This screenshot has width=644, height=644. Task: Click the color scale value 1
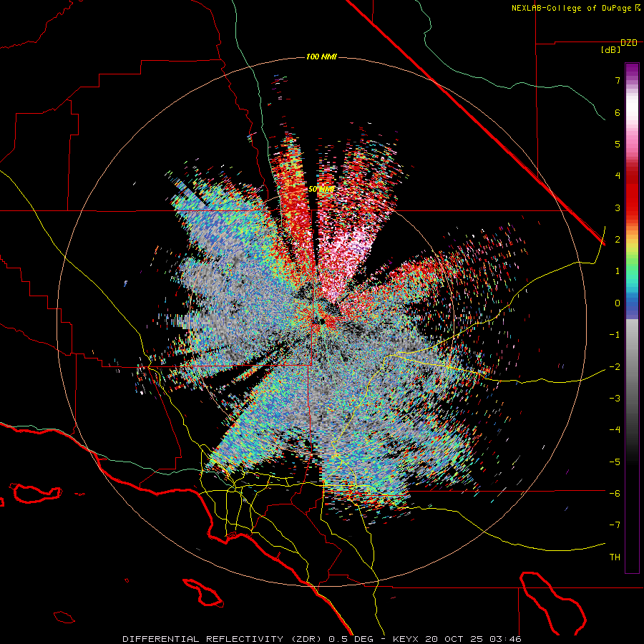[x=618, y=271]
